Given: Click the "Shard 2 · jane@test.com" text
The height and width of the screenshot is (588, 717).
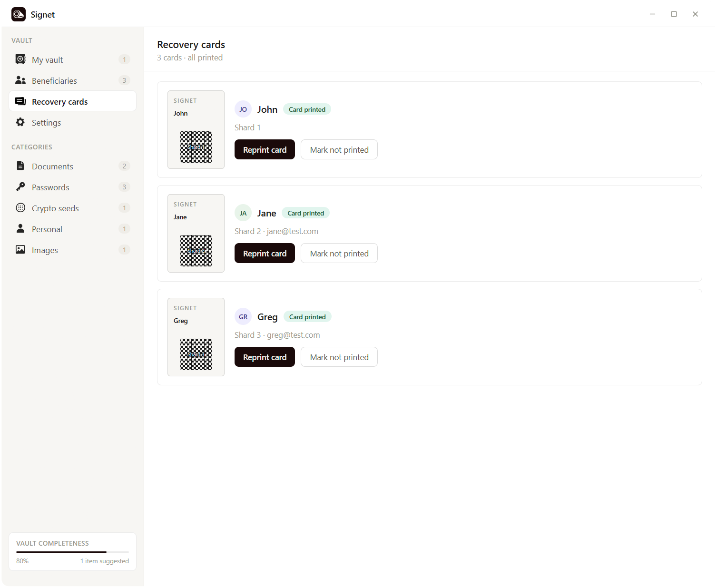Looking at the screenshot, I should click(276, 231).
